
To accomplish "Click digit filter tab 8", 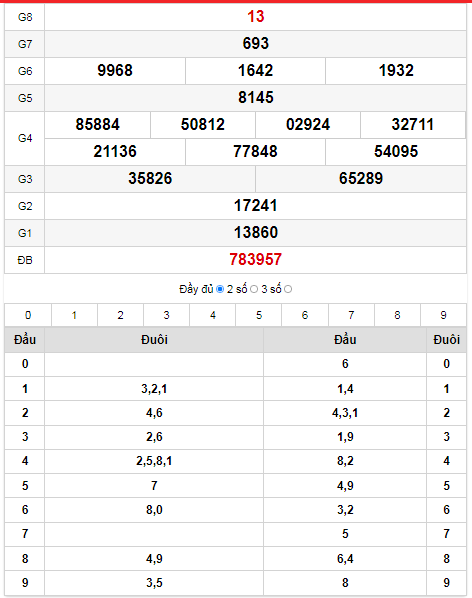I will point(397,315).
